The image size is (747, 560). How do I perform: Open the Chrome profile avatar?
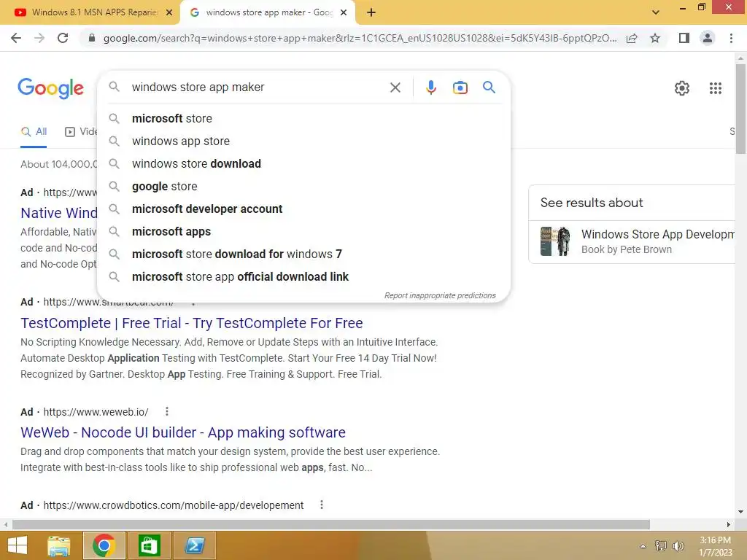(708, 38)
